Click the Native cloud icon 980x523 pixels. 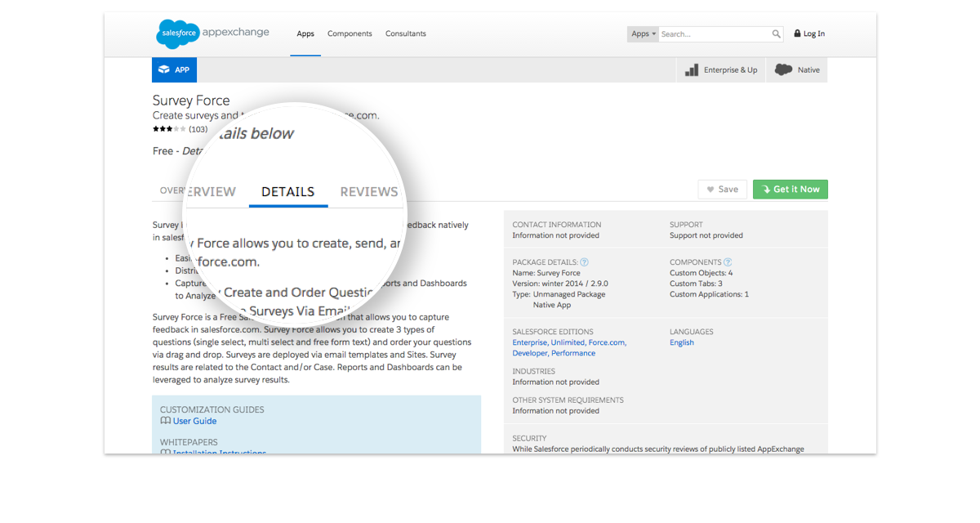pyautogui.click(x=783, y=70)
